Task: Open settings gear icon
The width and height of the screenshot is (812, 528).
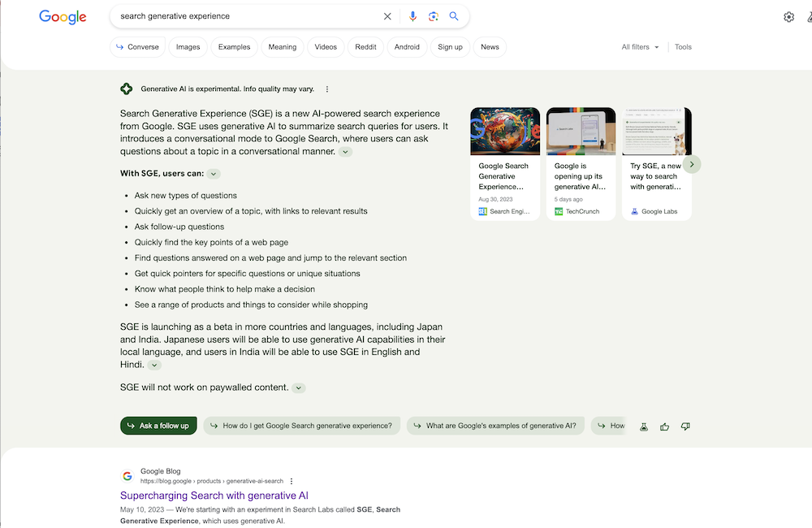Action: click(788, 17)
